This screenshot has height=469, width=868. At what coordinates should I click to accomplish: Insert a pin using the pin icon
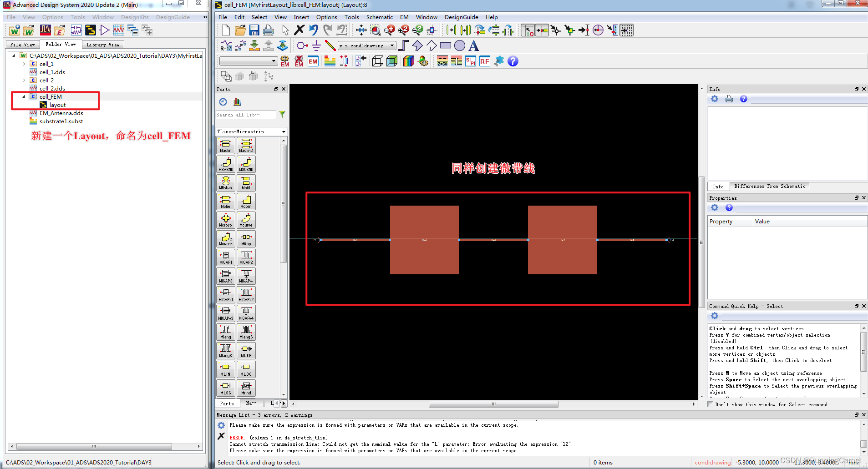point(302,45)
